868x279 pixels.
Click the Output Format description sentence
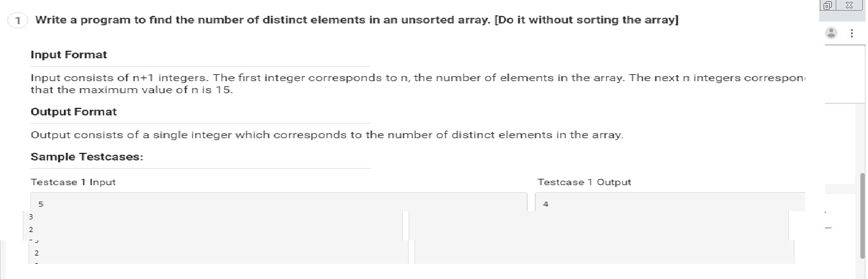tap(327, 135)
